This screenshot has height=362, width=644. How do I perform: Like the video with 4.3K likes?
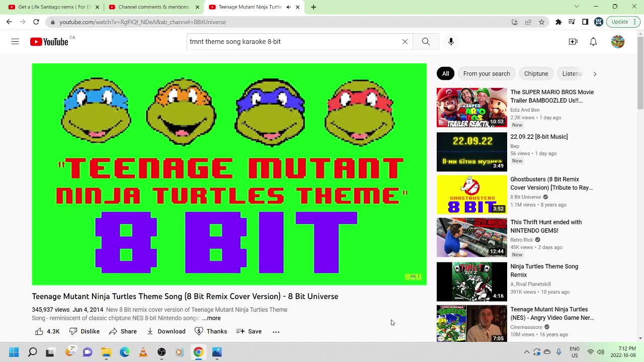[47, 331]
